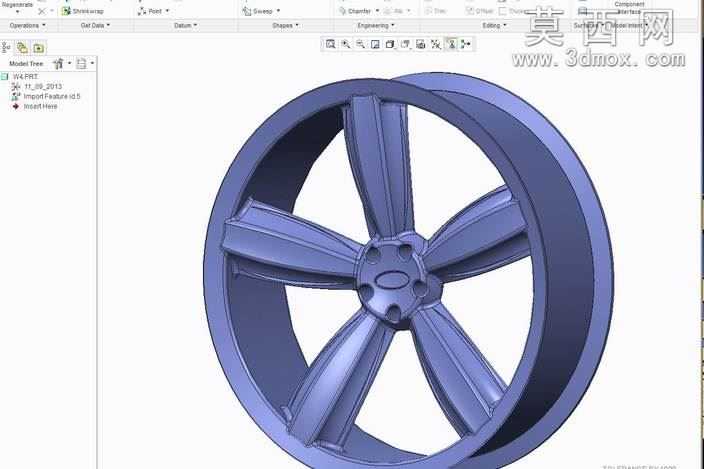704x469 pixels.
Task: Open the Point dropdown arrow
Action: tap(167, 11)
